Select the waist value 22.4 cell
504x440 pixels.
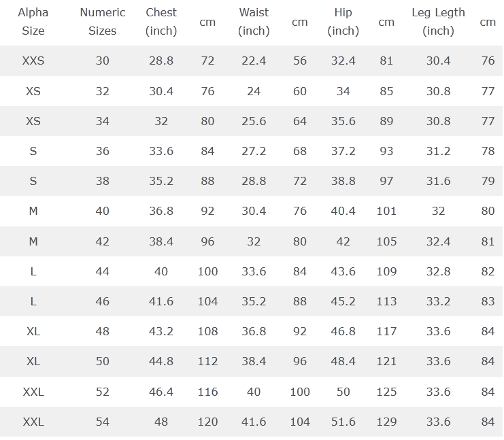click(254, 61)
